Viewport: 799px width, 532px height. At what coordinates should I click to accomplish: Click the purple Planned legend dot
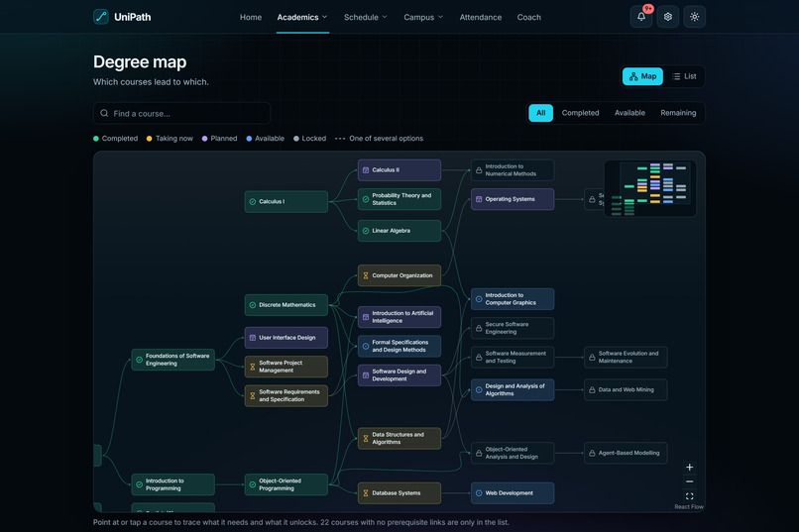[x=204, y=139]
